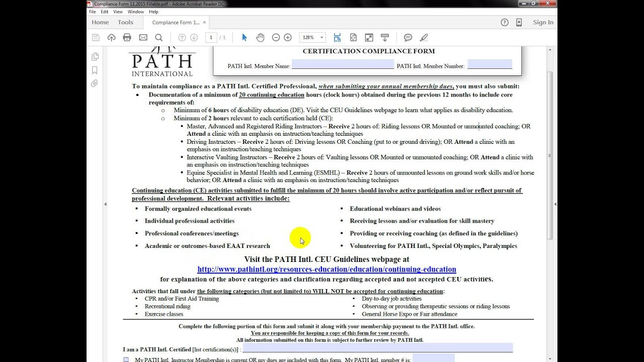Select the Highlight text pen tool

point(424,38)
